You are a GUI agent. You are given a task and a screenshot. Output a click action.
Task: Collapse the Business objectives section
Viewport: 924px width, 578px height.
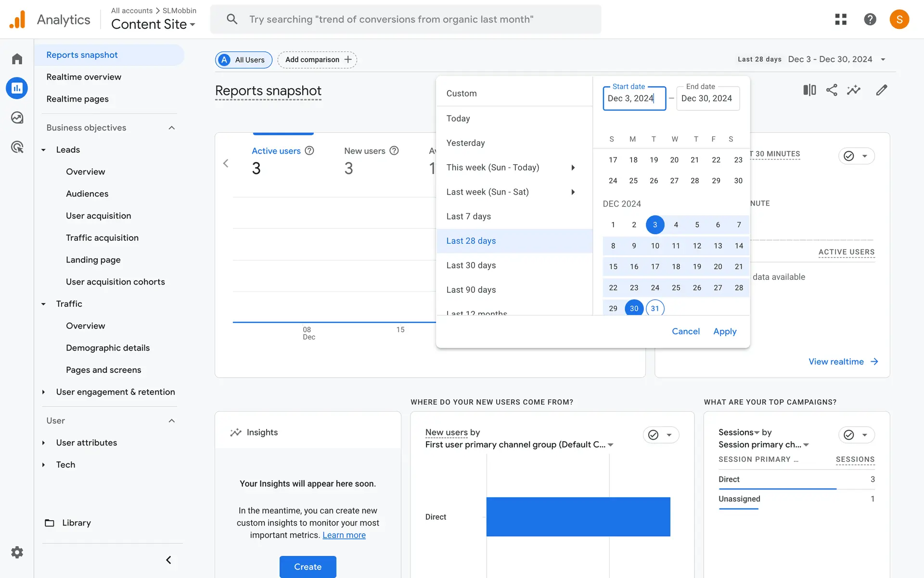click(x=172, y=128)
